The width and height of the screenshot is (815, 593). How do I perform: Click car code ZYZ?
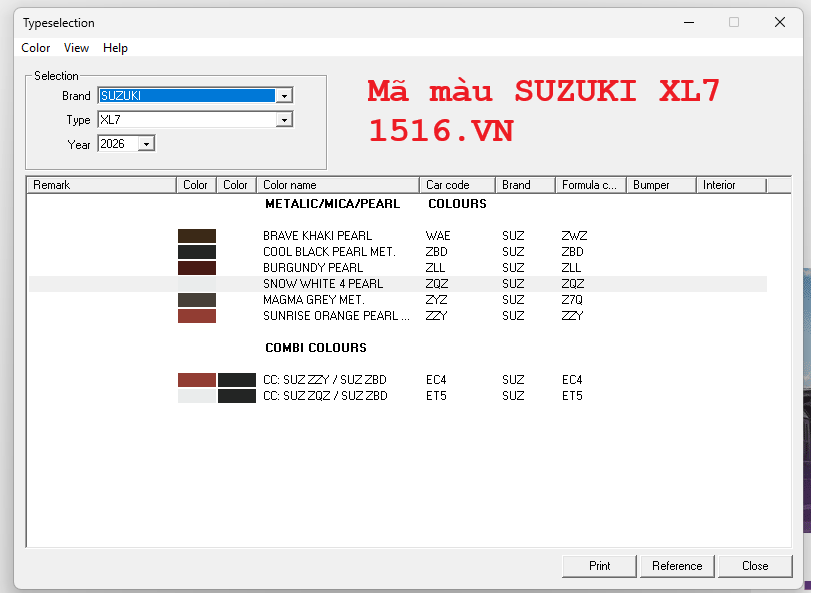437,300
